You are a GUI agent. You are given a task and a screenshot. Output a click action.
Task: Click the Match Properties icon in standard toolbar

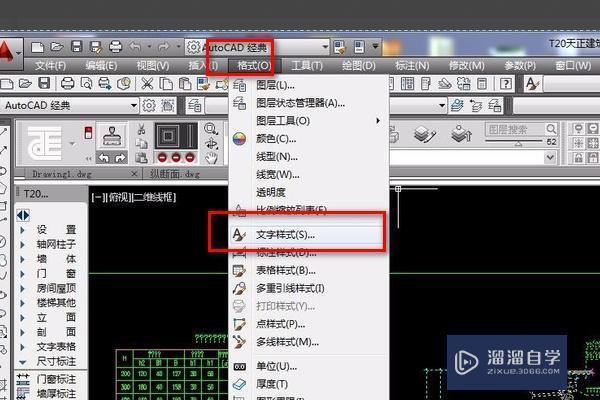[x=203, y=83]
